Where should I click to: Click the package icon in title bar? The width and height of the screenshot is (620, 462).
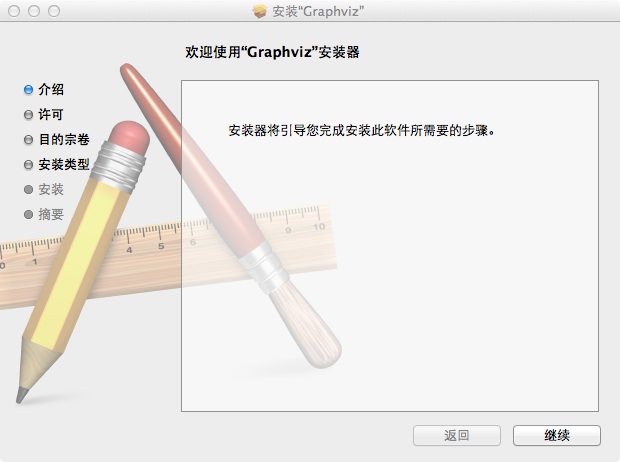pyautogui.click(x=260, y=11)
